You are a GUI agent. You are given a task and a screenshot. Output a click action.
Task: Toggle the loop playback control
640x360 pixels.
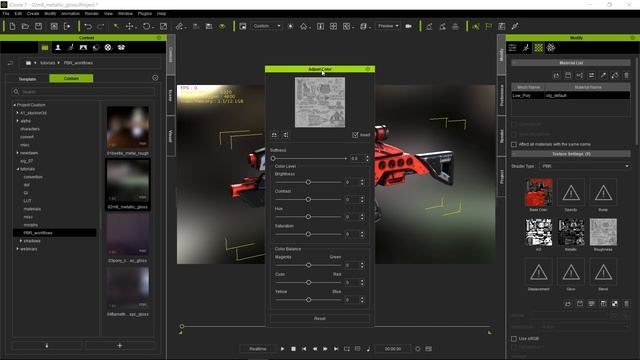(x=347, y=349)
